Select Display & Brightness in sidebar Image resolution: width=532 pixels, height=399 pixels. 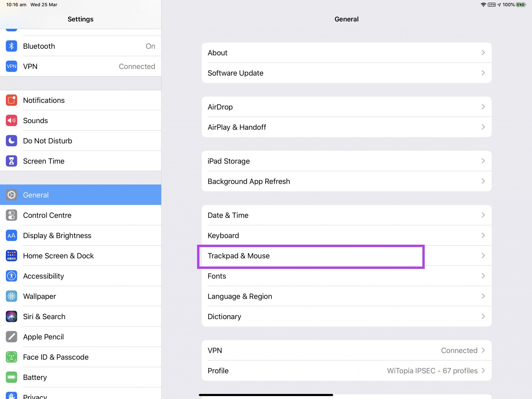click(57, 235)
